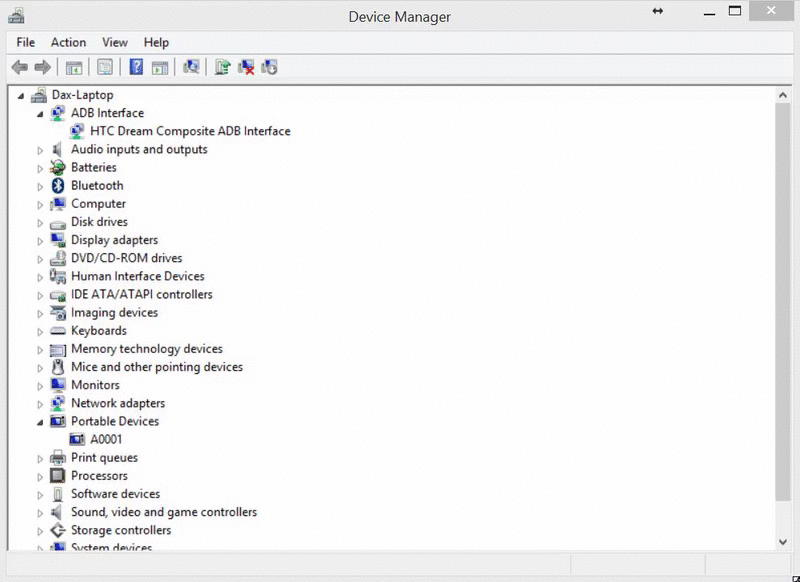Click the Back arrow toolbar button
This screenshot has height=582, width=800.
20,67
